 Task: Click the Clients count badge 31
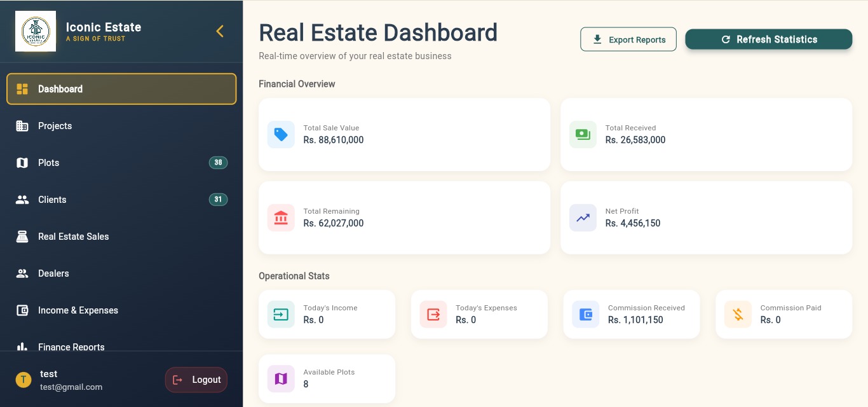point(218,200)
